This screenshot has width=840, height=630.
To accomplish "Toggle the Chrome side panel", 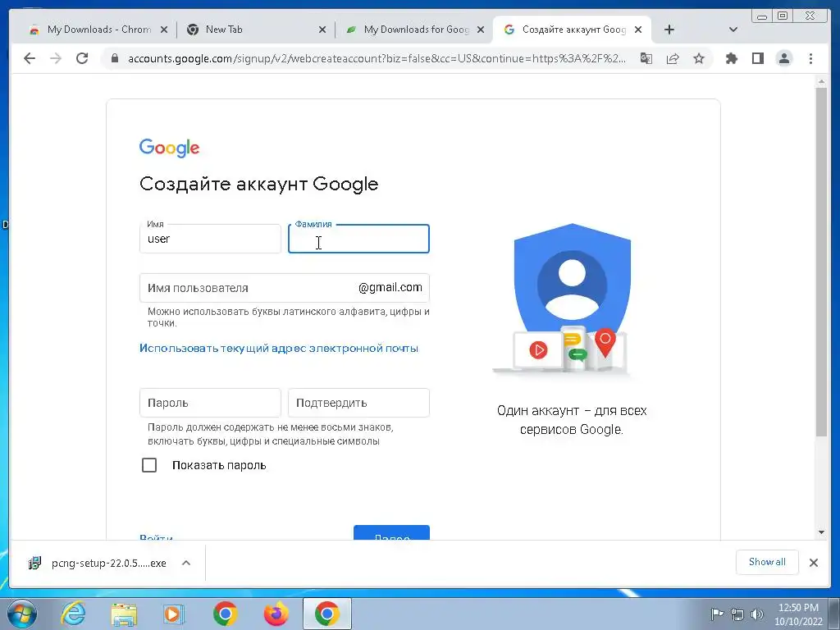I will pos(757,58).
